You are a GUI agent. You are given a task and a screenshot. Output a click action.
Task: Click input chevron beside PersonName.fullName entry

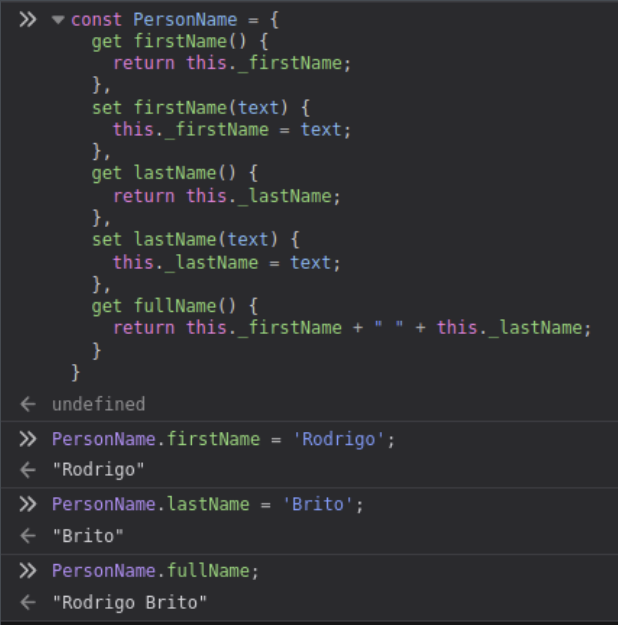(28, 571)
